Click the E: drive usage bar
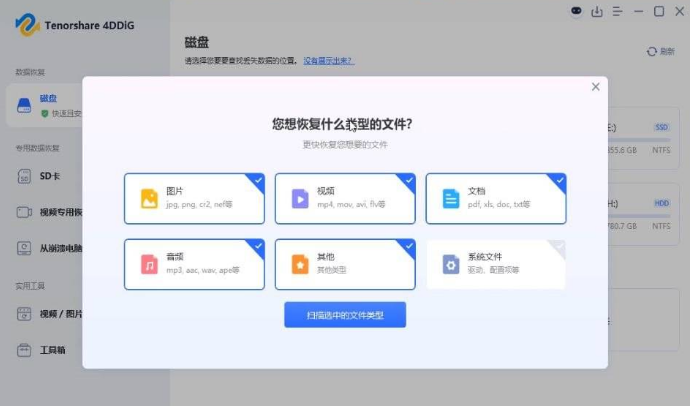Image resolution: width=690 pixels, height=406 pixels. [x=639, y=140]
